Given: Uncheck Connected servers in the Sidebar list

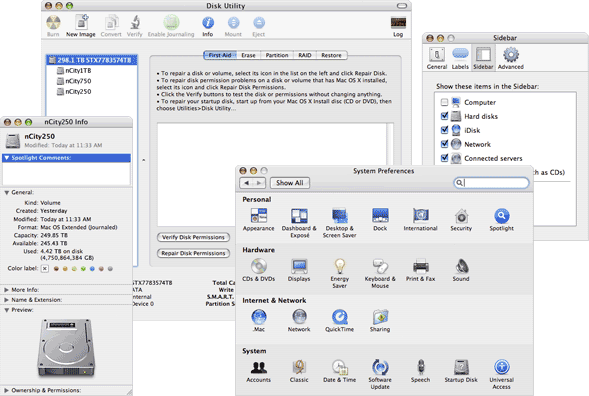Looking at the screenshot, I should 444,158.
